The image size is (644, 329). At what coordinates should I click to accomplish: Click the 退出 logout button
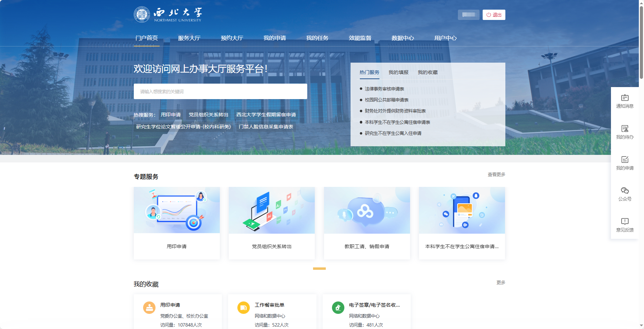point(494,15)
